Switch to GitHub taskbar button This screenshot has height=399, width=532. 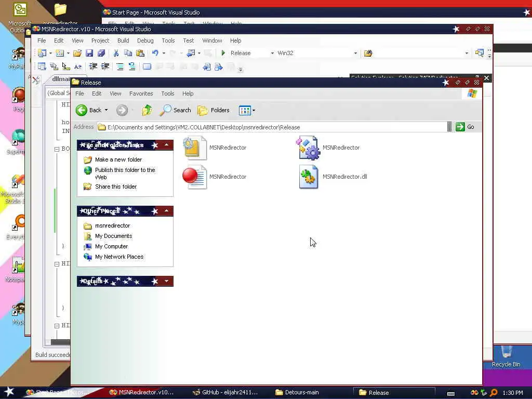(x=225, y=392)
